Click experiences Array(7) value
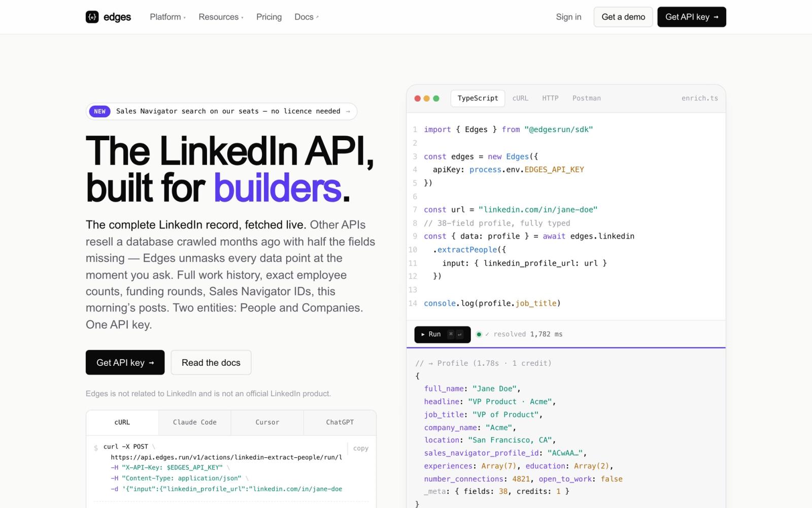 pyautogui.click(x=499, y=466)
